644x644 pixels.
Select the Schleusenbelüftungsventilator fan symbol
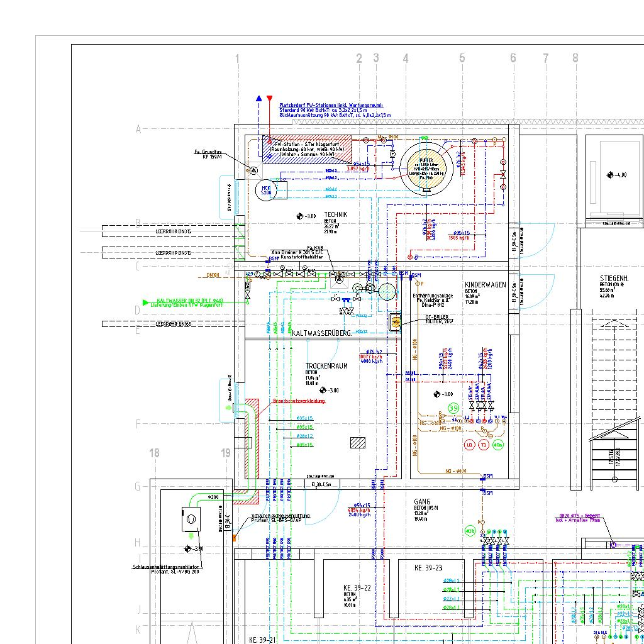tap(192, 519)
